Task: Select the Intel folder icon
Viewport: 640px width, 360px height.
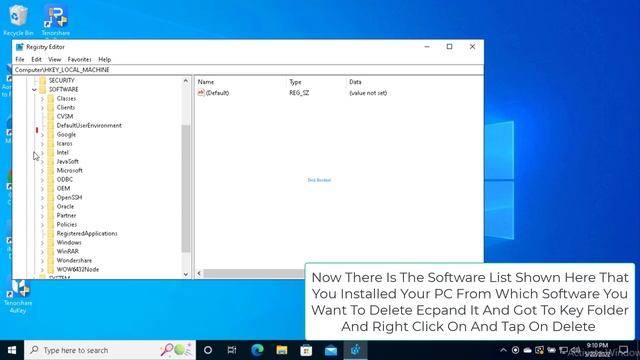Action: pyautogui.click(x=51, y=152)
